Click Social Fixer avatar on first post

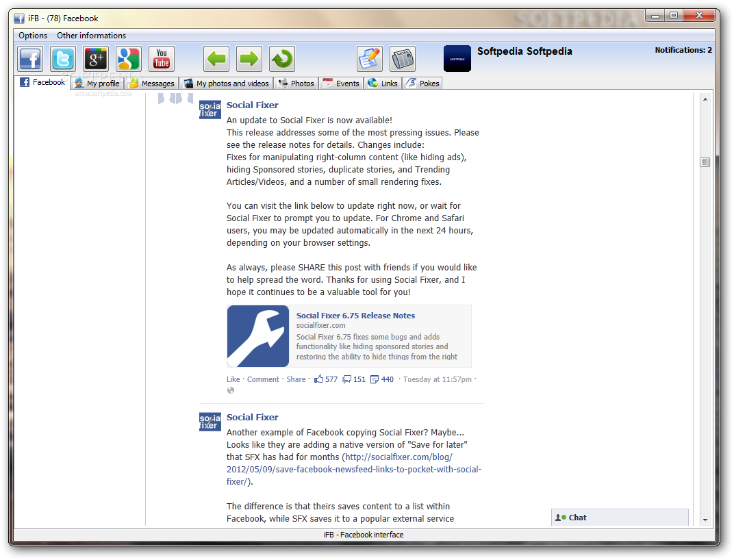pyautogui.click(x=210, y=110)
